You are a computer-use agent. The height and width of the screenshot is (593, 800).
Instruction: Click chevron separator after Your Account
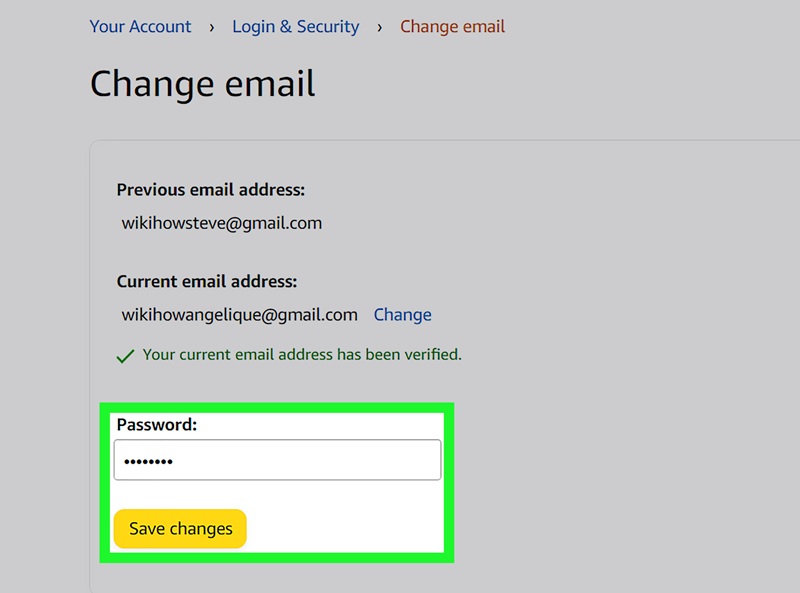point(212,28)
